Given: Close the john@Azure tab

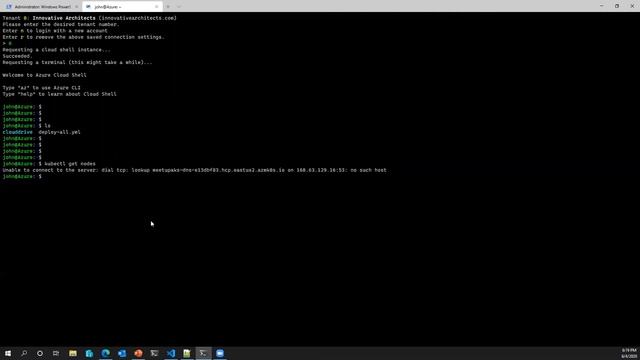Looking at the screenshot, I should click(156, 7).
